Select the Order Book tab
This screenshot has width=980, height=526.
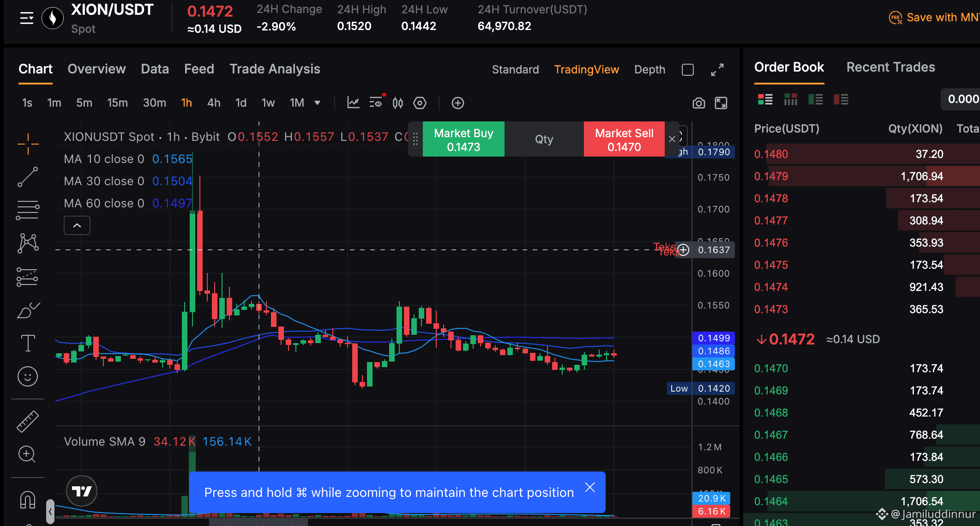pyautogui.click(x=789, y=67)
